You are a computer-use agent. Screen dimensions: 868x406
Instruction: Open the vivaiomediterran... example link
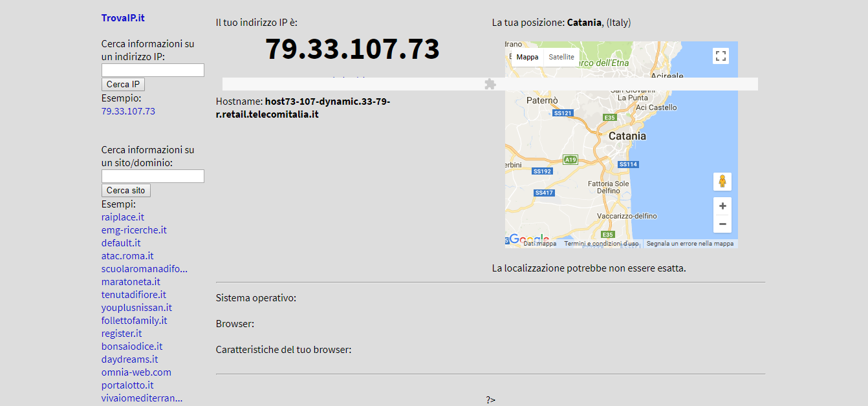coord(142,398)
